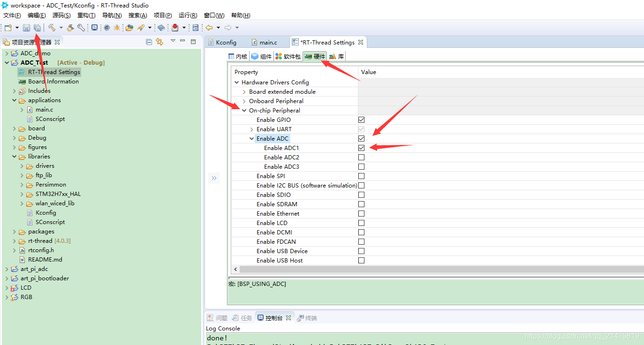This screenshot has width=644, height=345.
Task: Switch to the 库 settings tab
Action: pos(337,57)
